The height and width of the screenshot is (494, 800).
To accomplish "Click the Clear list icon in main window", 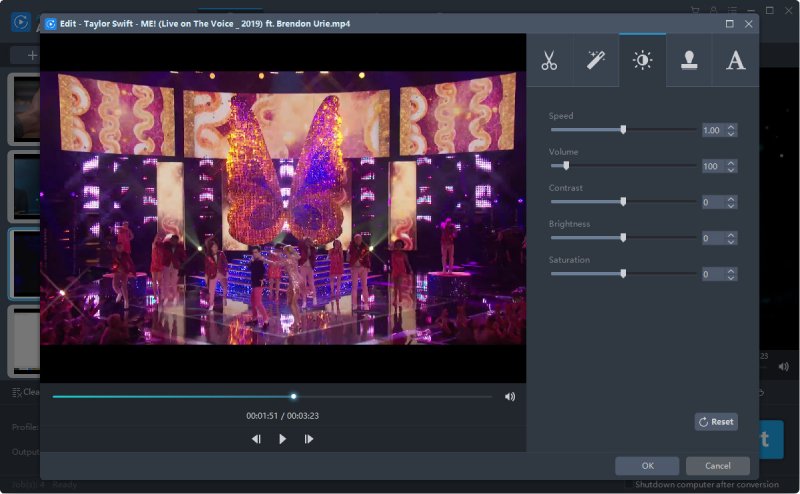I will click(16, 392).
